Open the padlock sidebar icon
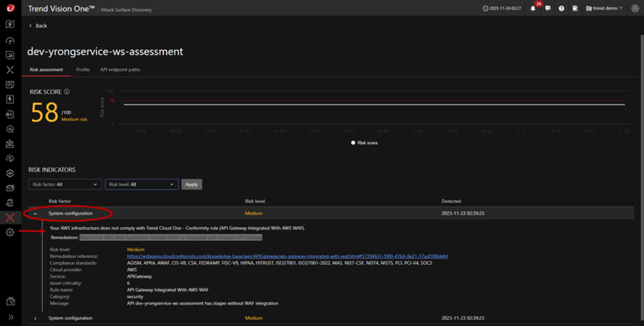The width and height of the screenshot is (644, 326). (x=11, y=114)
